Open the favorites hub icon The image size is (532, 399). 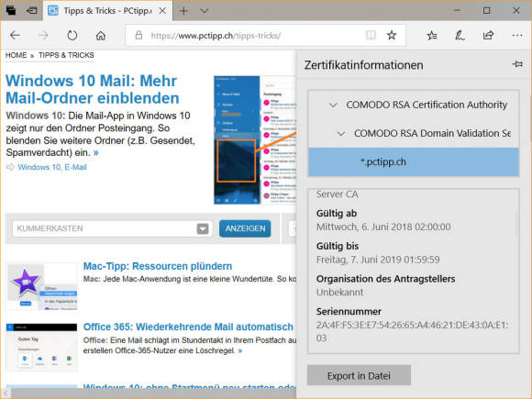click(x=432, y=35)
